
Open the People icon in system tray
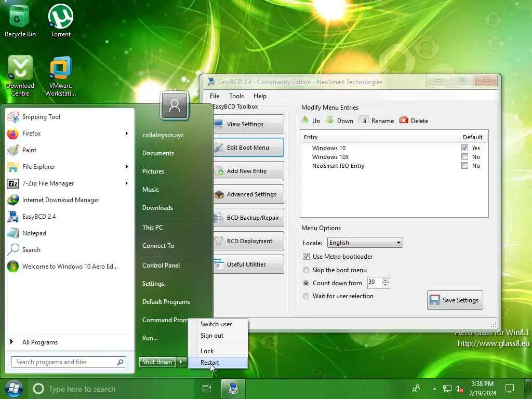[x=416, y=389]
